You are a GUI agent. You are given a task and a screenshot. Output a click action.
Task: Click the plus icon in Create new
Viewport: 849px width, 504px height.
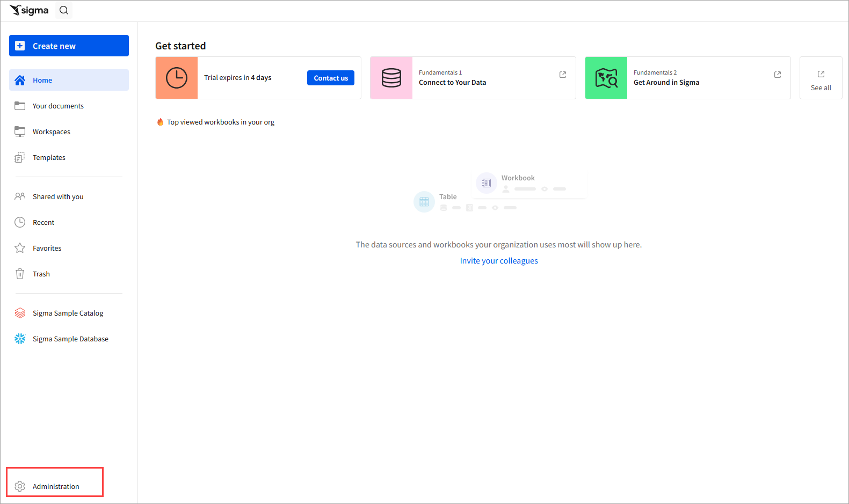coord(20,46)
